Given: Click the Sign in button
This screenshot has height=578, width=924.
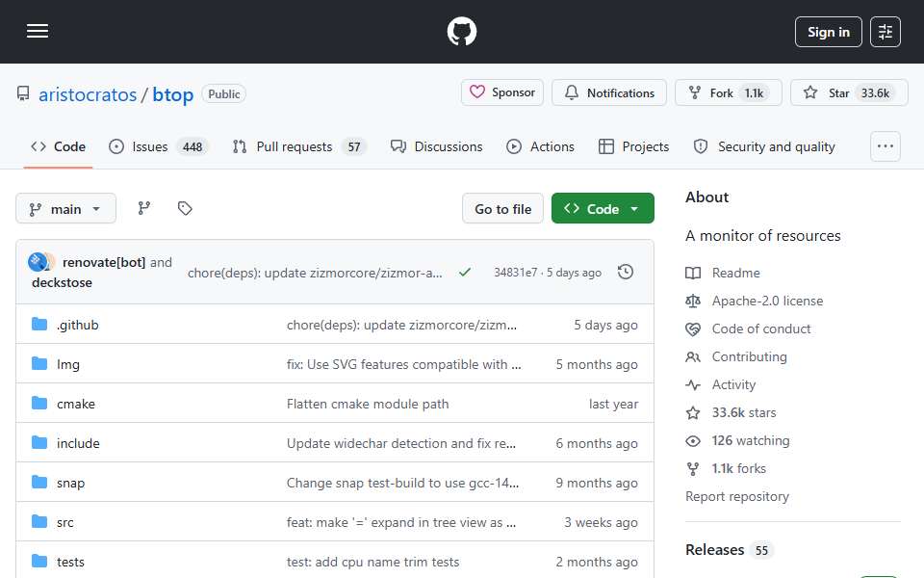Looking at the screenshot, I should [828, 32].
